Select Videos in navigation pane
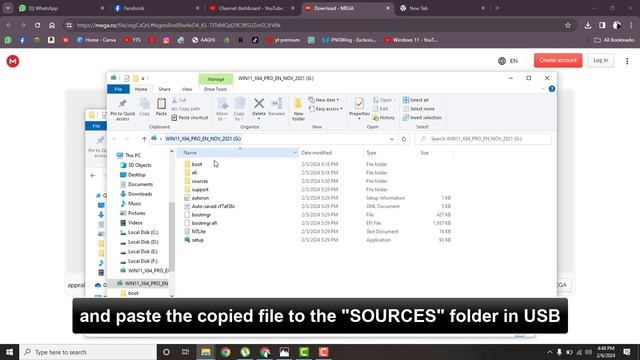 pos(135,223)
